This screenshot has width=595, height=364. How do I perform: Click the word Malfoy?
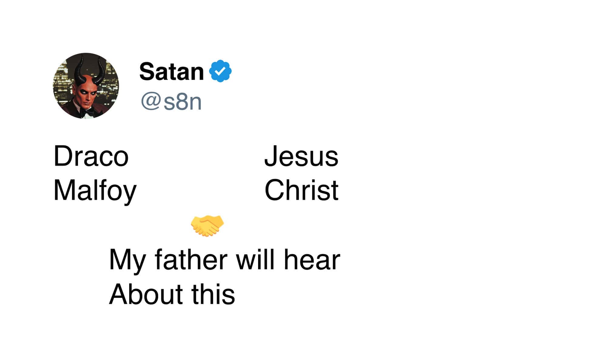[x=95, y=190]
